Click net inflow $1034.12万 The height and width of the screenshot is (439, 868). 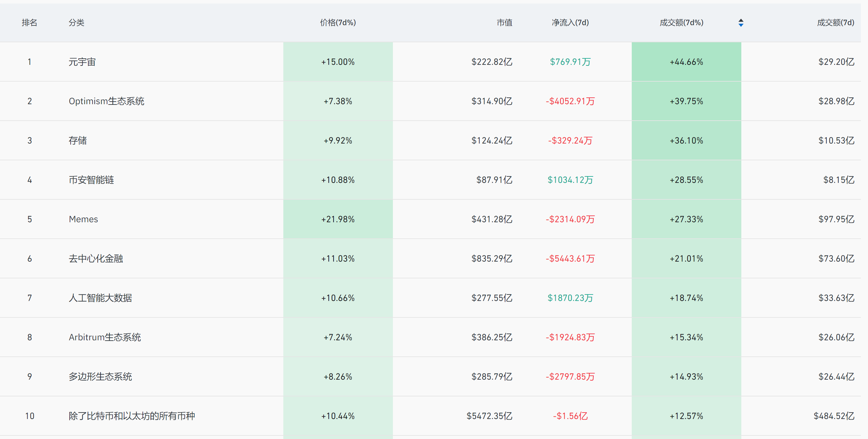(570, 180)
